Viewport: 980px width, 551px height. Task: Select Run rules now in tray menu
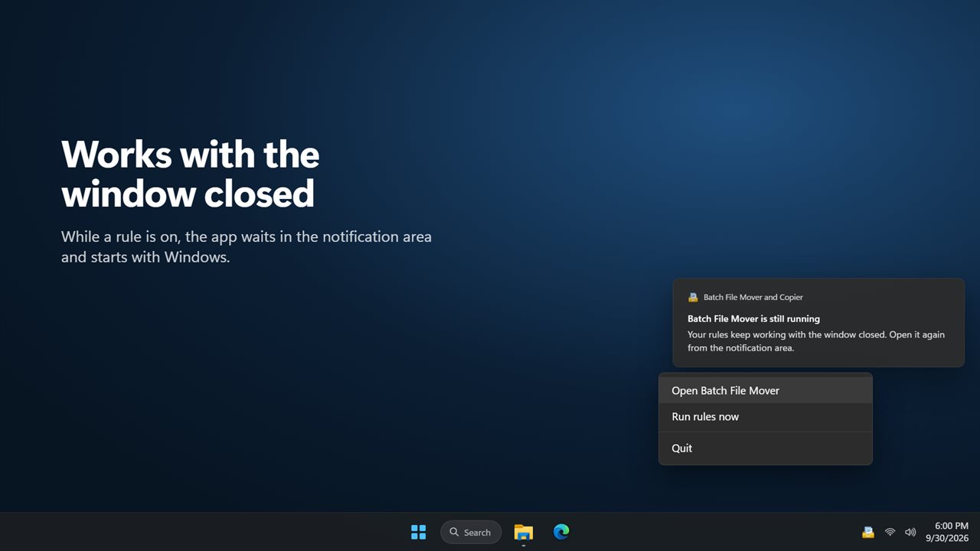click(766, 417)
